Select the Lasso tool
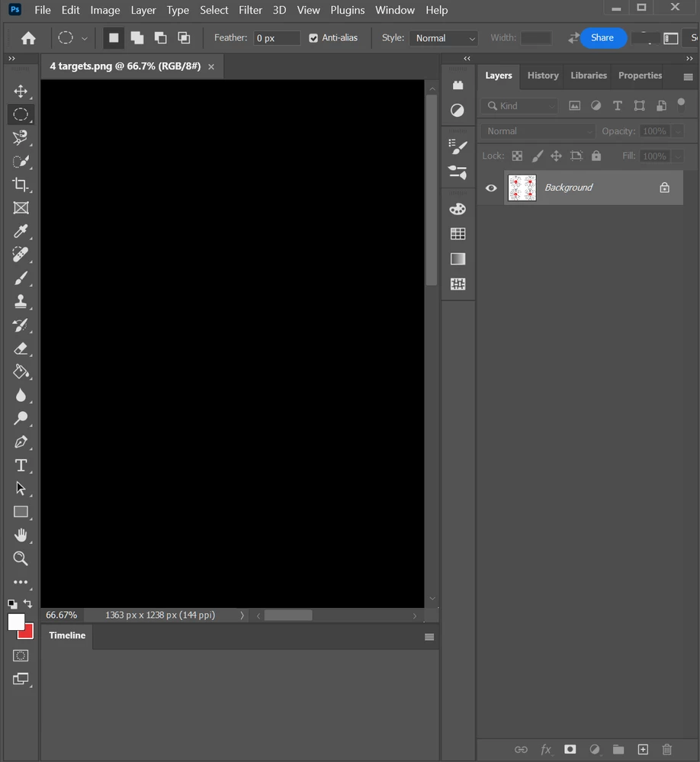 point(21,138)
